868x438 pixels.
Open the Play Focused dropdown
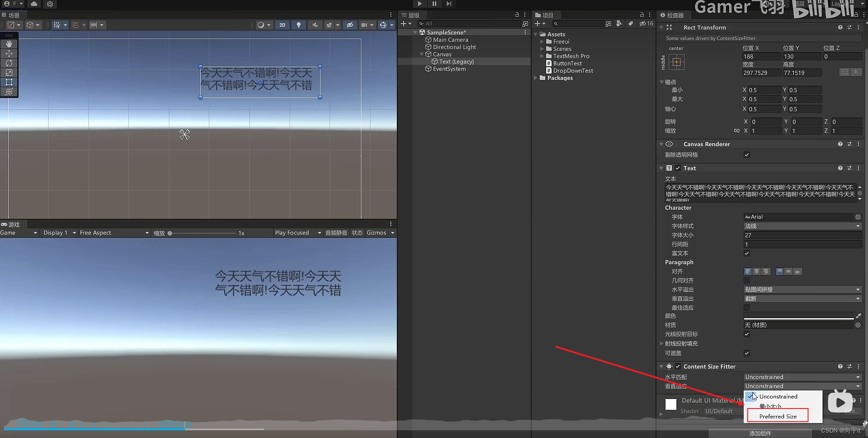298,233
